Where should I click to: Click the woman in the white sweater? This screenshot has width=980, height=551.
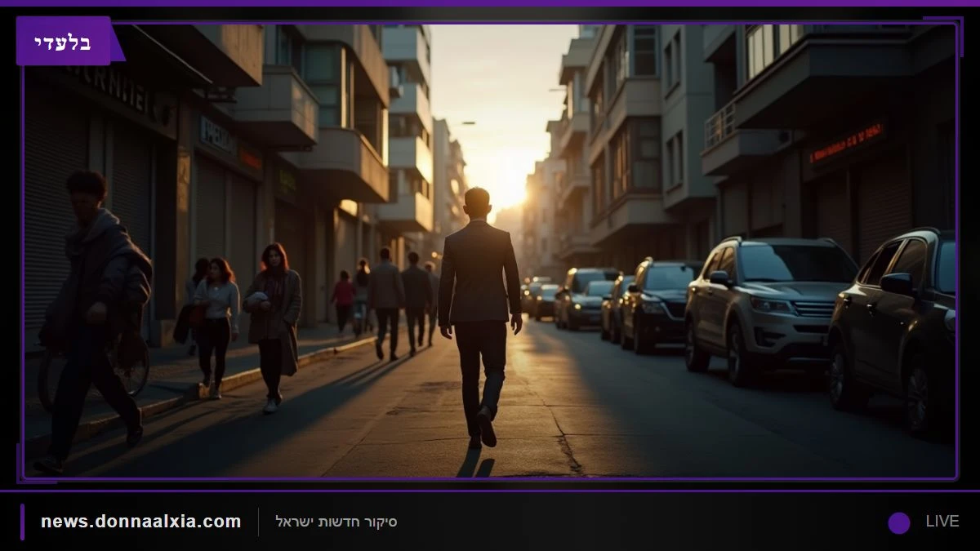(x=216, y=327)
